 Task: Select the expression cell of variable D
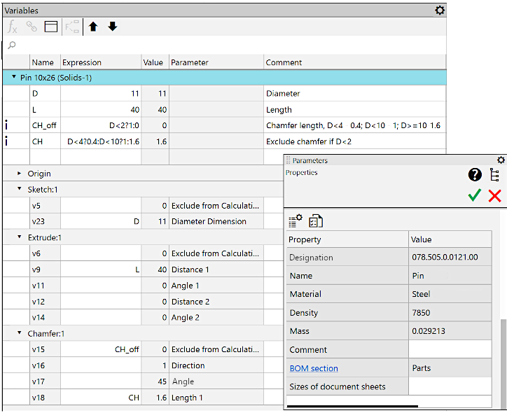(100, 93)
